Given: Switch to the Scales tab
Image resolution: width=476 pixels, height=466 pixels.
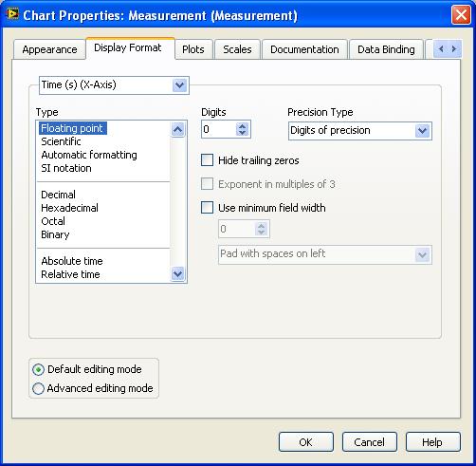Looking at the screenshot, I should click(x=237, y=49).
